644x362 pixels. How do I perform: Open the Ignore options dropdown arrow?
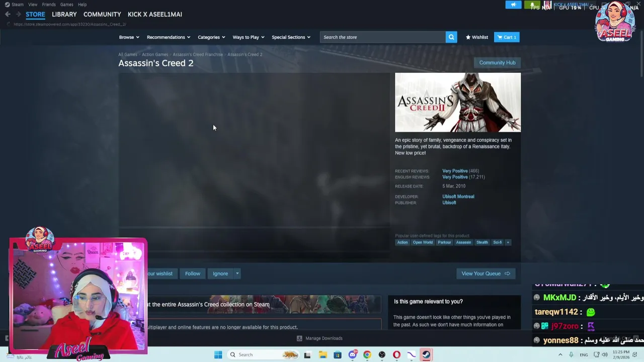click(x=237, y=274)
